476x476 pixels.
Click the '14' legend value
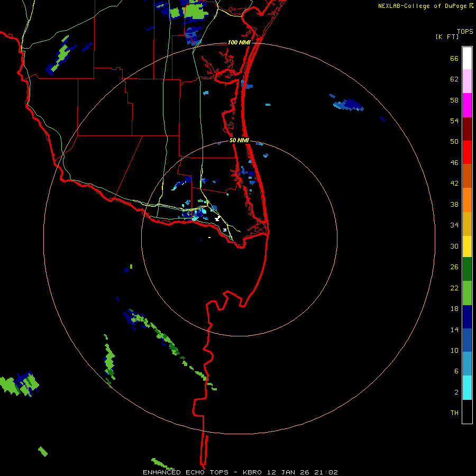(454, 329)
